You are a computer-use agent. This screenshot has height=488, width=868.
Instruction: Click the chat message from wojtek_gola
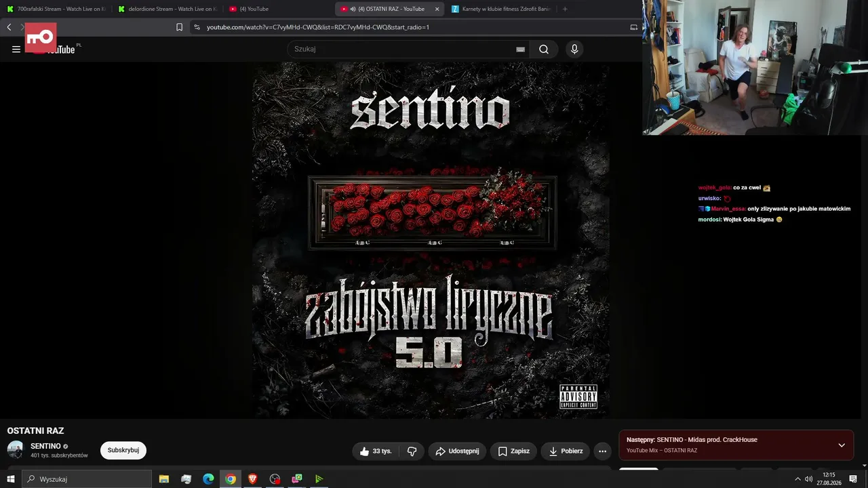pos(734,188)
